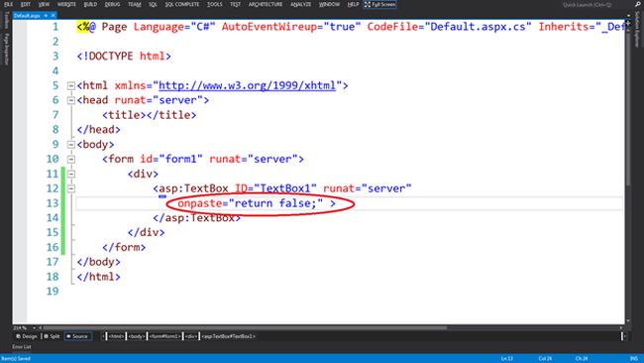The image size is (644, 363).
Task: Select the <div> breadcrumb tag
Action: [191, 336]
